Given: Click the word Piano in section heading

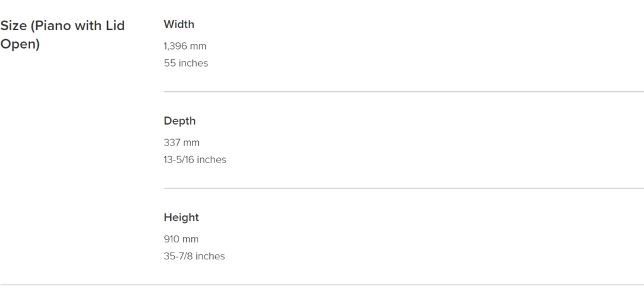Looking at the screenshot, I should (x=53, y=26).
